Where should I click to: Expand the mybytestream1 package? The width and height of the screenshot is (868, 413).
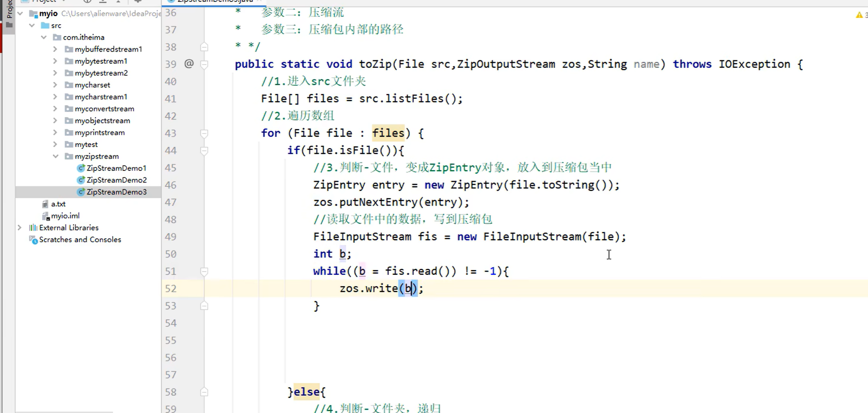(55, 61)
